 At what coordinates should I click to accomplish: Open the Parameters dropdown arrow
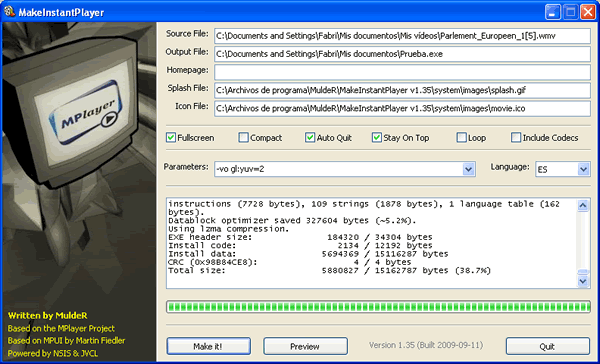(468, 169)
